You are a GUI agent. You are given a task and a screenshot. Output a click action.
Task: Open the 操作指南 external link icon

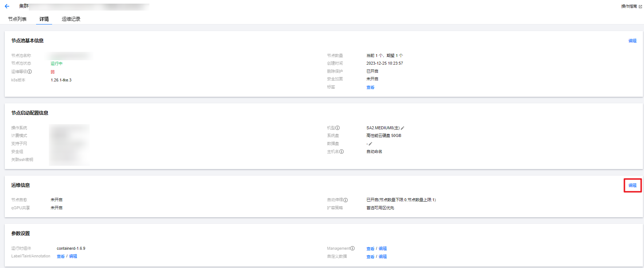pos(640,7)
